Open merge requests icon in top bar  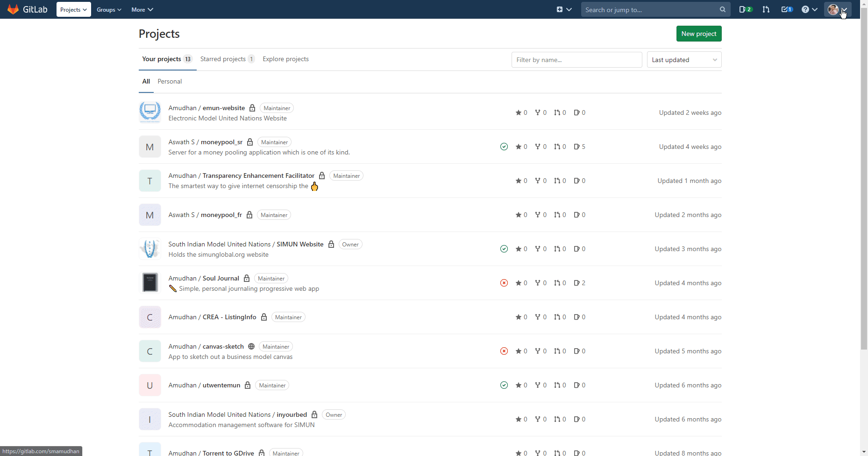pyautogui.click(x=766, y=9)
